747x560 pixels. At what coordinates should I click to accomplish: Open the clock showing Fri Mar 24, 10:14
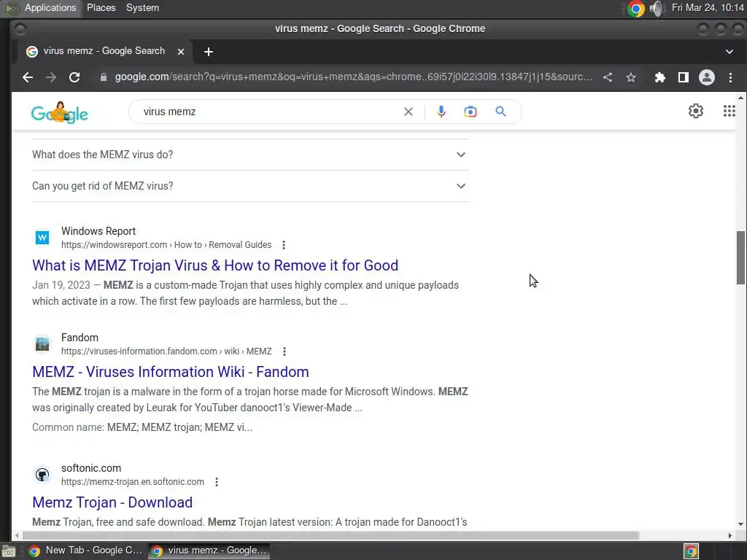pos(708,7)
